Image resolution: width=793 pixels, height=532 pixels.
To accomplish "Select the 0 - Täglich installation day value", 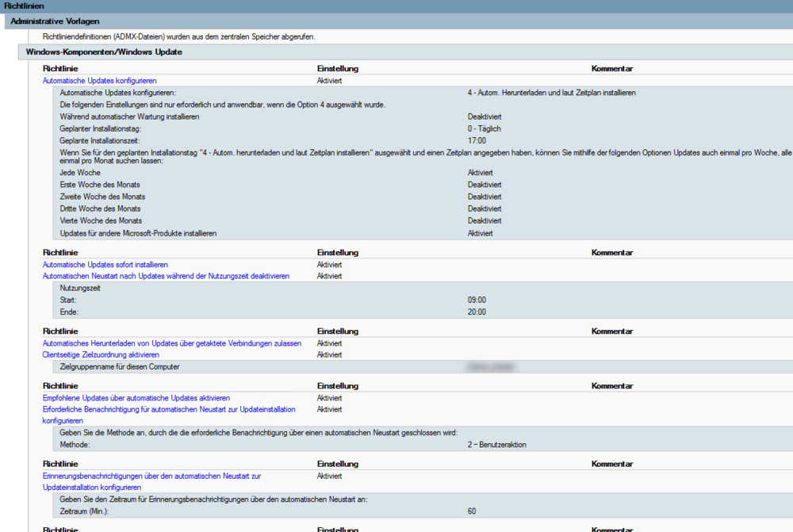I will [484, 128].
